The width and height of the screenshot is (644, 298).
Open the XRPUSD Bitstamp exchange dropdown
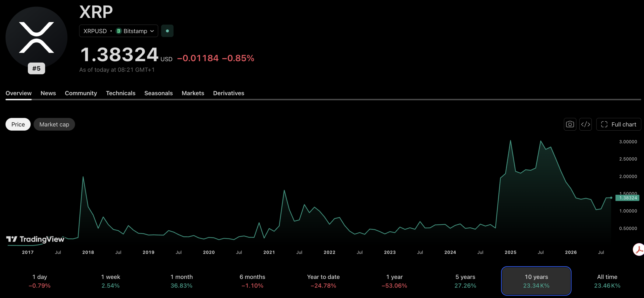point(118,31)
